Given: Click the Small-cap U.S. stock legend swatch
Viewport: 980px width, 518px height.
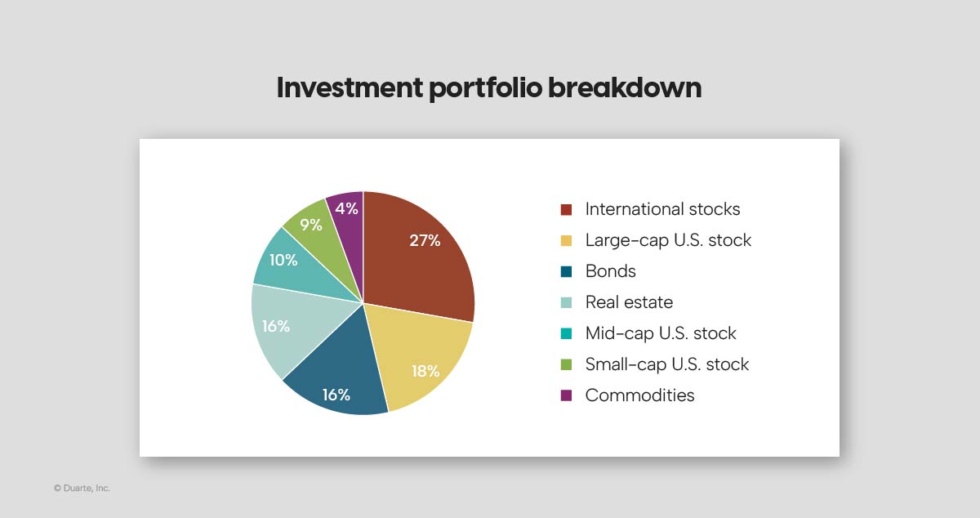Looking at the screenshot, I should coord(566,365).
